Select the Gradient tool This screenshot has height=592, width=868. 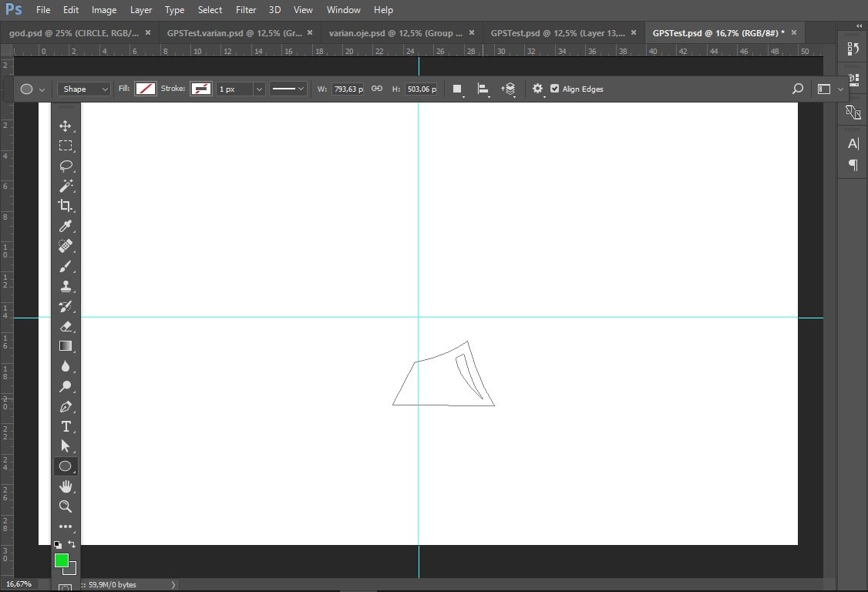66,346
